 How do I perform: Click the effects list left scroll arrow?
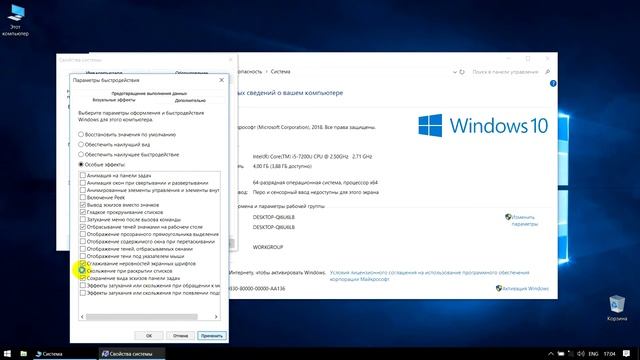(82, 317)
